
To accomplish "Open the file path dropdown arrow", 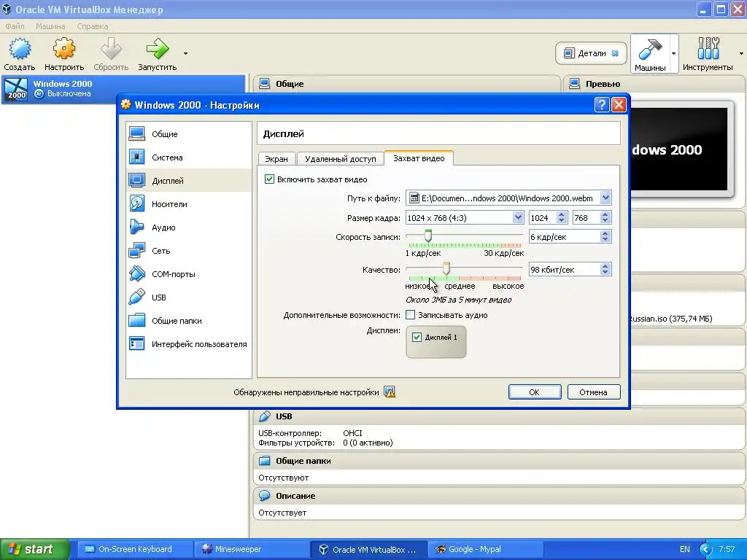I will point(605,198).
